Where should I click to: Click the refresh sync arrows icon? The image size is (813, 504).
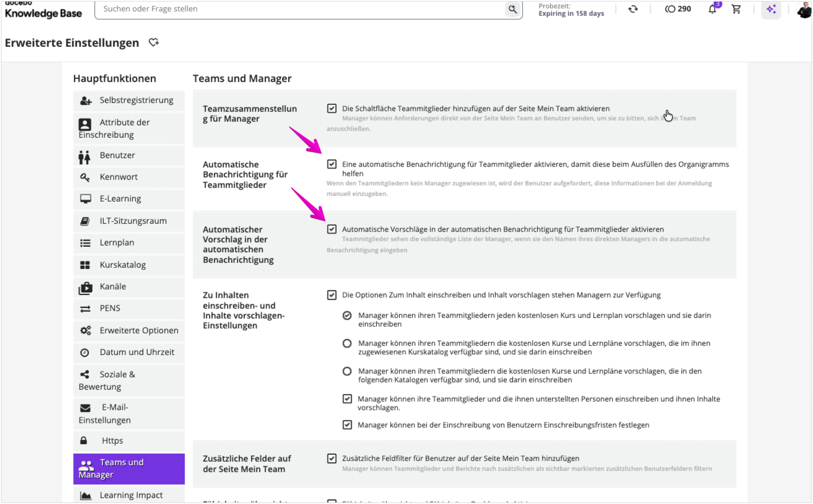coord(633,9)
